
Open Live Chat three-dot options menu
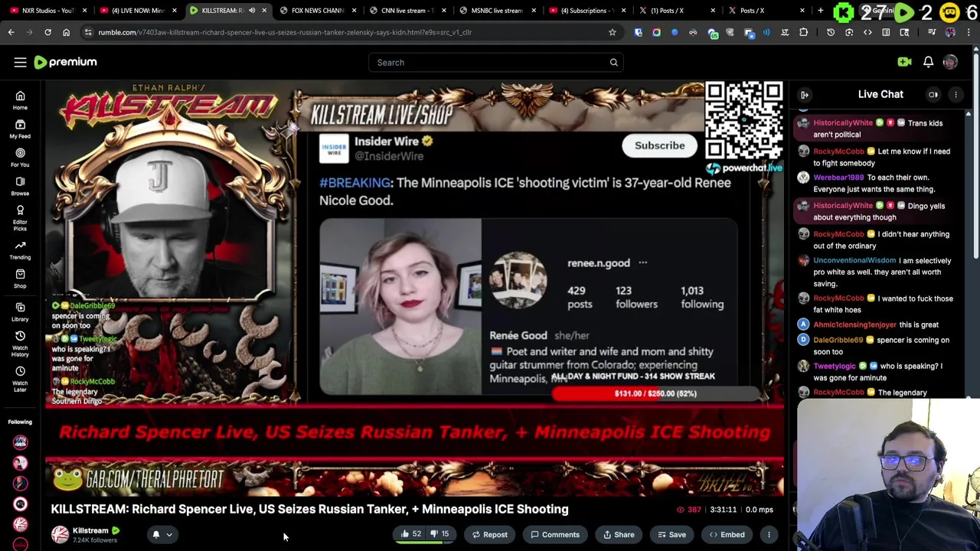coord(955,94)
